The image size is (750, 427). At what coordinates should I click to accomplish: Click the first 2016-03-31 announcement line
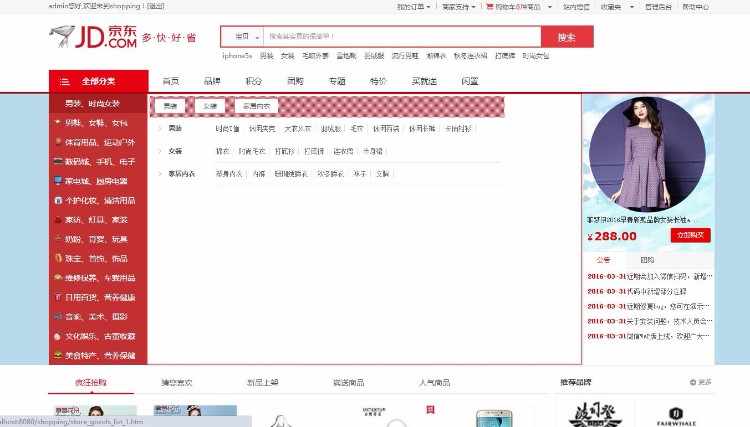point(650,276)
